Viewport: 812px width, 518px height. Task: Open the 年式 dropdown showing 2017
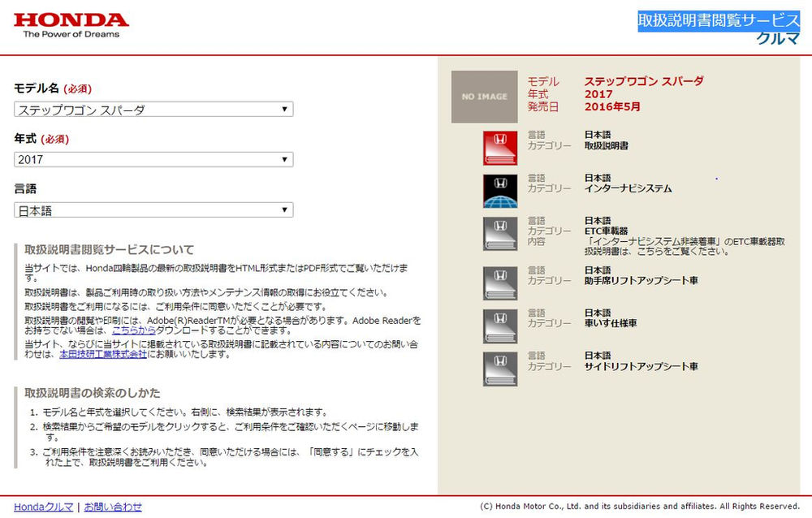(x=153, y=160)
